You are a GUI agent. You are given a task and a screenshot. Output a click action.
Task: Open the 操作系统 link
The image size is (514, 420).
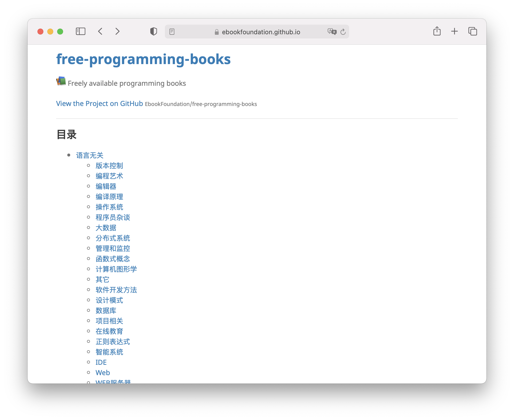tap(109, 207)
